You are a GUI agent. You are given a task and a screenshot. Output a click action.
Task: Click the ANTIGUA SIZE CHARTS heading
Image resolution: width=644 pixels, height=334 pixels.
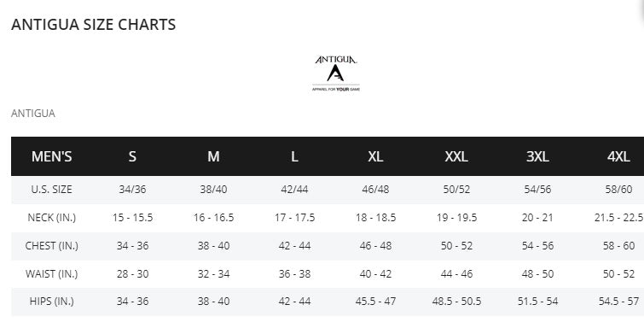tap(93, 25)
